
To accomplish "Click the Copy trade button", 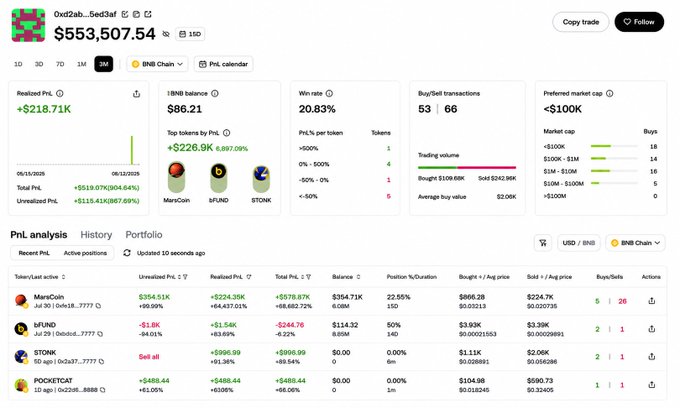I will [581, 22].
